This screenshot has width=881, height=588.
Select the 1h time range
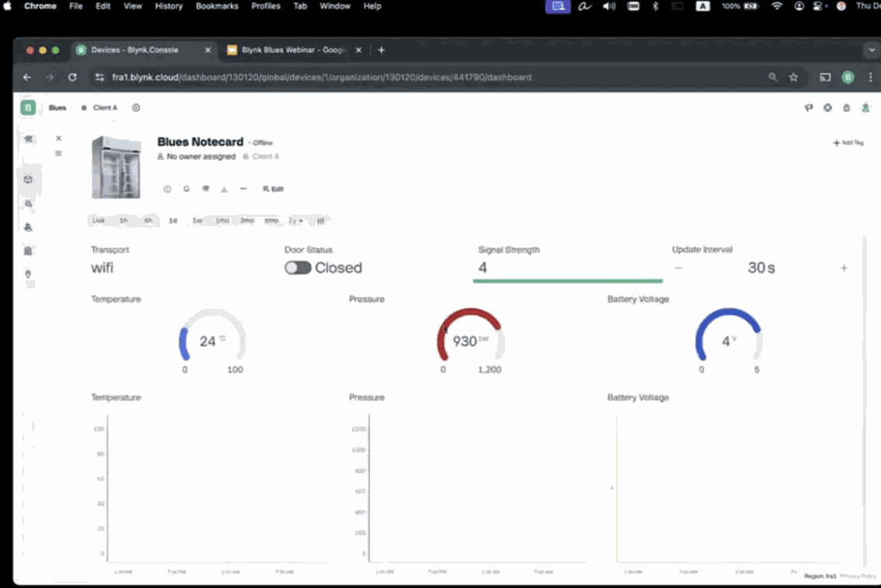coord(123,221)
